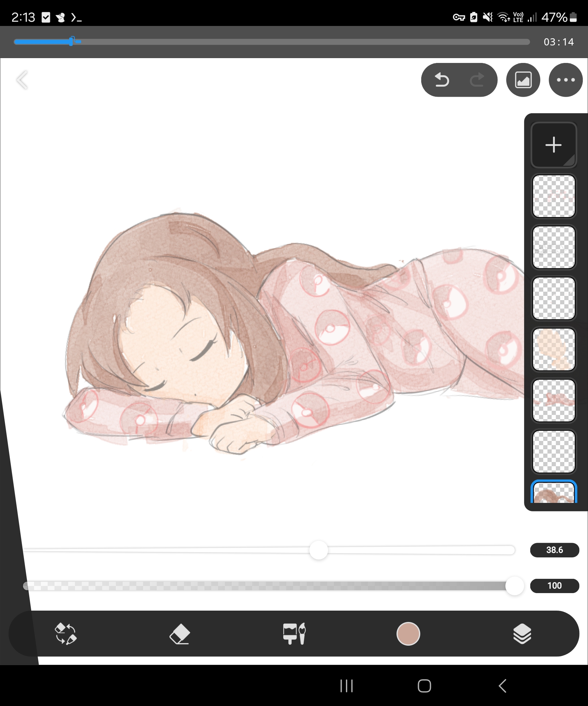Image resolution: width=588 pixels, height=706 pixels.
Task: Select the highlighted hair layer thumbnail
Action: point(554,492)
